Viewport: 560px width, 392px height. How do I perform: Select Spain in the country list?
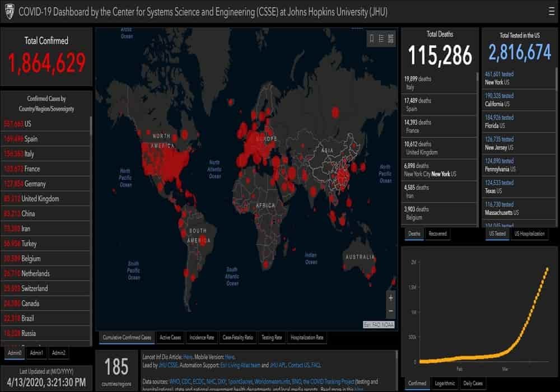(45, 139)
